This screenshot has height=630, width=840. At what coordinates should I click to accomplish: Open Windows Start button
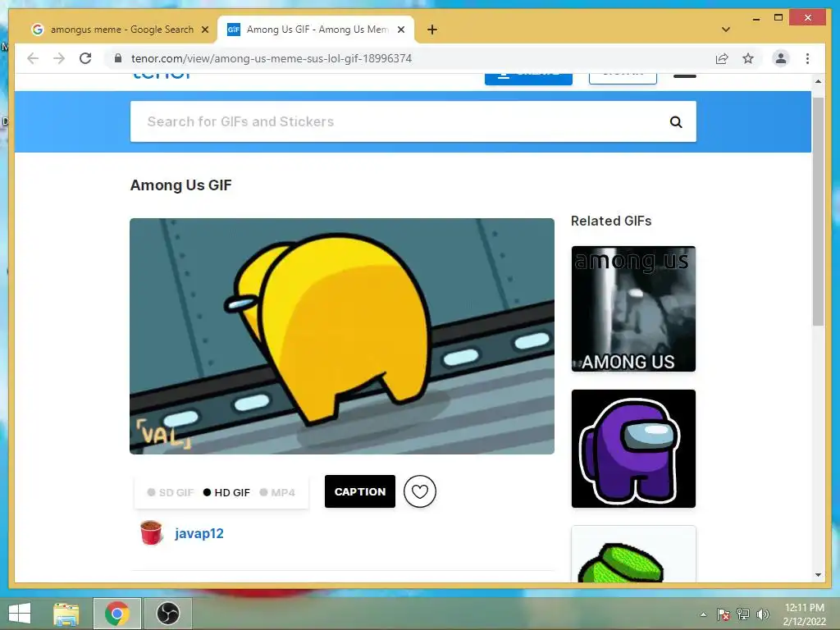click(x=20, y=614)
